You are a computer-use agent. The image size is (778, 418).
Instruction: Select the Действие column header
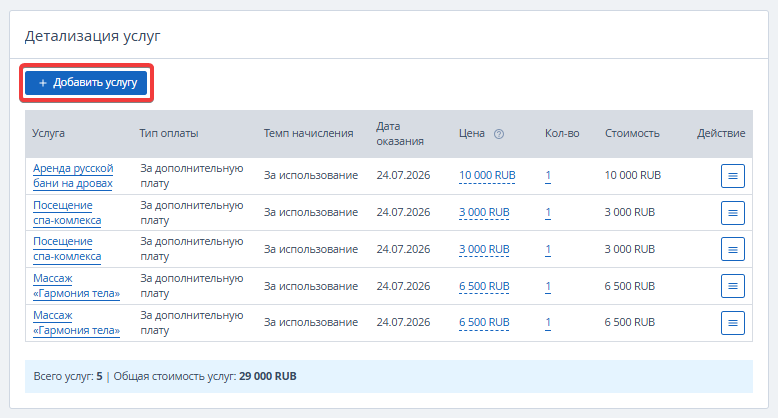pos(720,134)
